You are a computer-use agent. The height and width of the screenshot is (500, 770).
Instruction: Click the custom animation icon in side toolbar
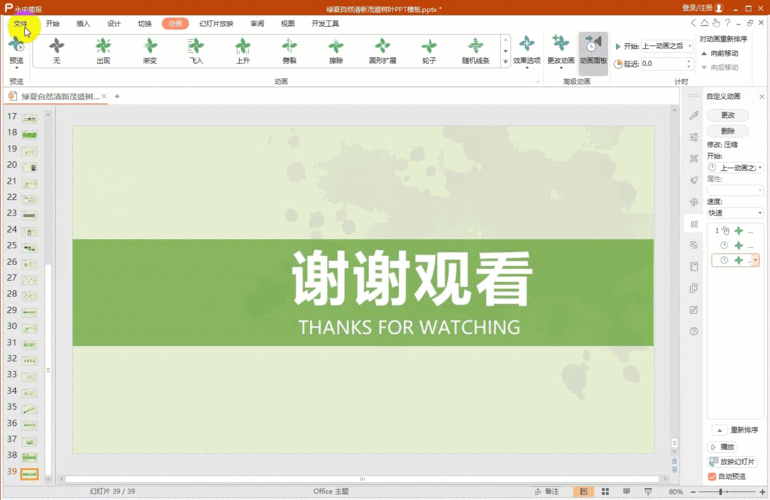(x=694, y=224)
